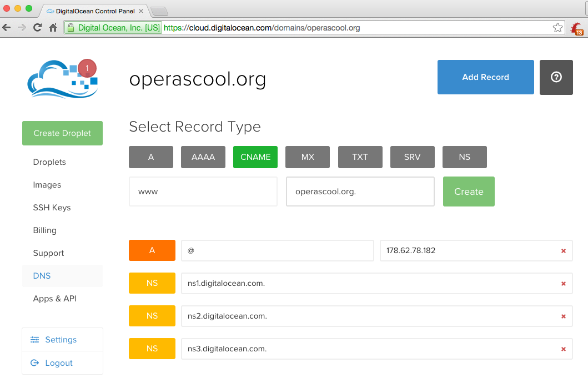The height and width of the screenshot is (388, 588).
Task: Open the DigitalOcean cloud logo
Action: (62, 79)
